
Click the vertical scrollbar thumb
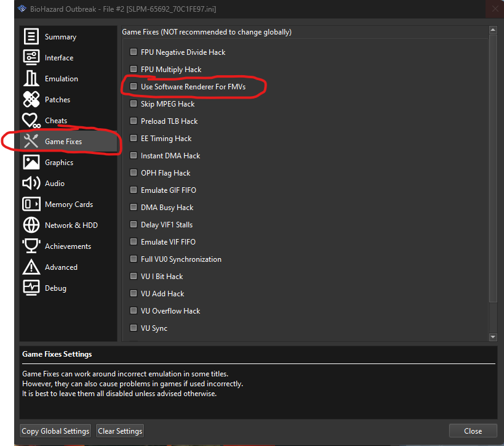(493, 168)
